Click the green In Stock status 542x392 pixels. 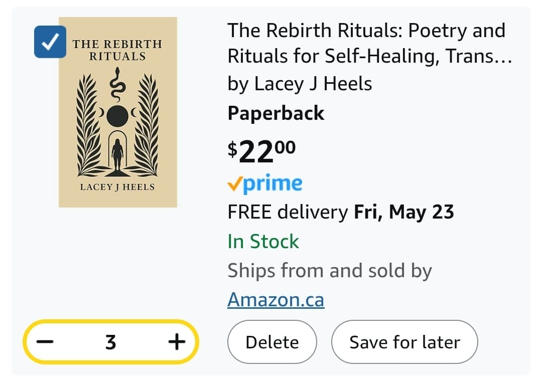point(263,242)
